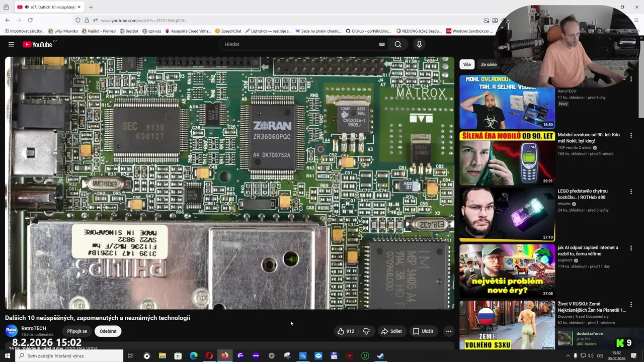
Task: Open more actions three-dot menu under video
Action: [448, 331]
